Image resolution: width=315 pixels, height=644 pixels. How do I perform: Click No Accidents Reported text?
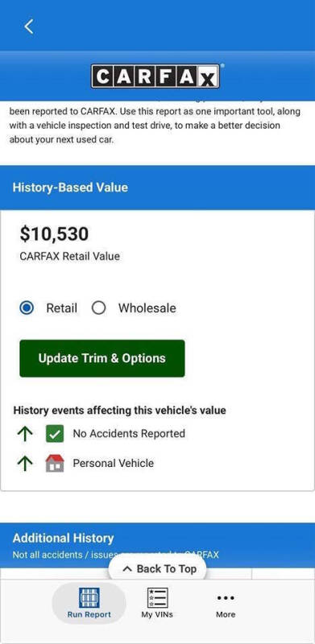(x=129, y=434)
